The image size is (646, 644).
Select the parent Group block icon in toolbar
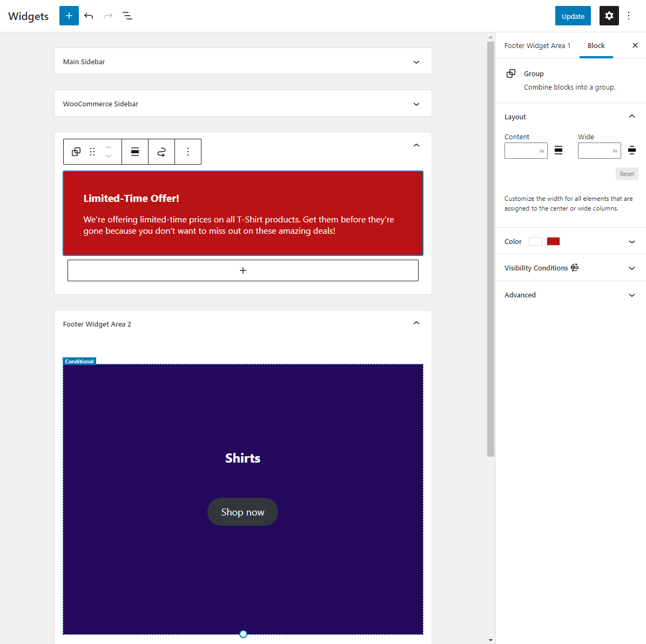point(76,152)
